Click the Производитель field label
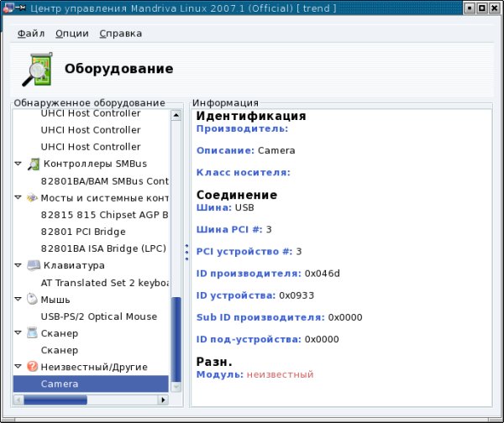 [x=243, y=128]
